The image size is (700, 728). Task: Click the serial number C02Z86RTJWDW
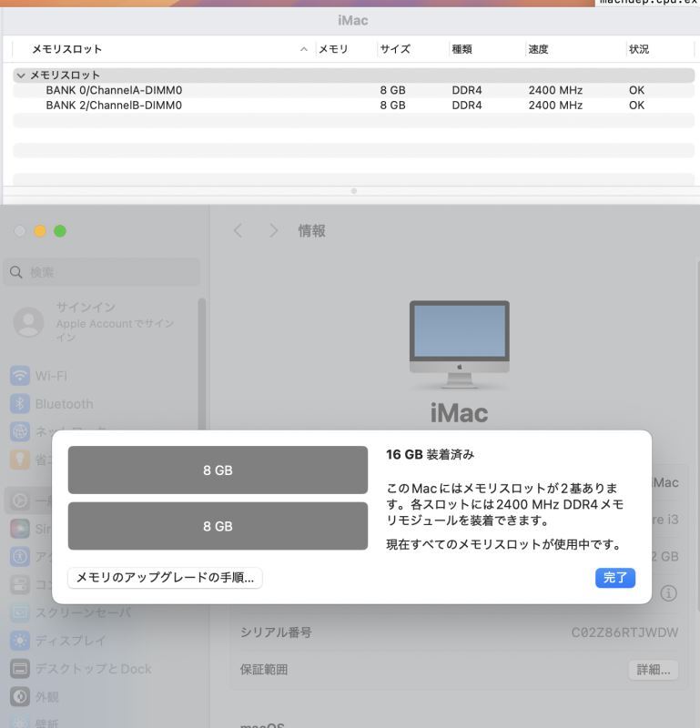(x=624, y=632)
